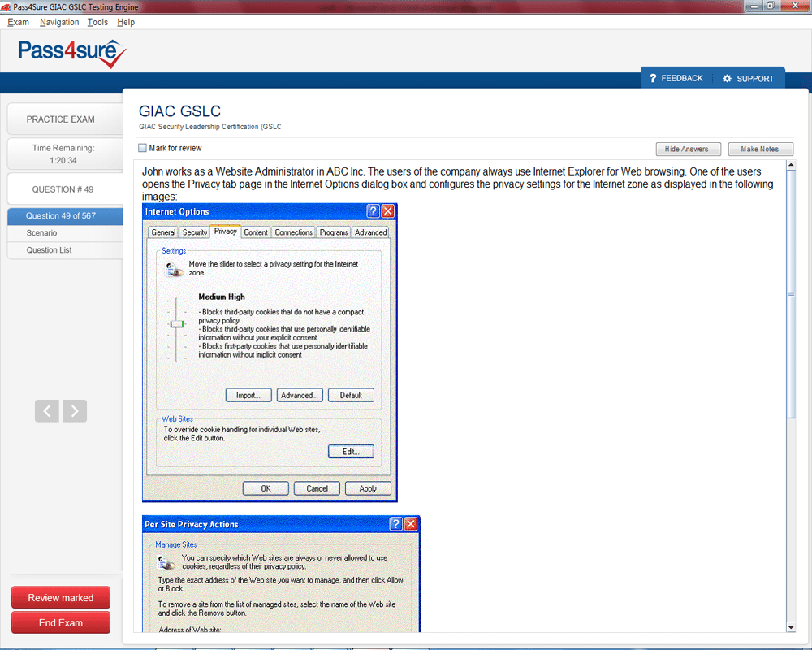Switch to the General tab
Image resolution: width=812 pixels, height=650 pixels.
click(163, 232)
